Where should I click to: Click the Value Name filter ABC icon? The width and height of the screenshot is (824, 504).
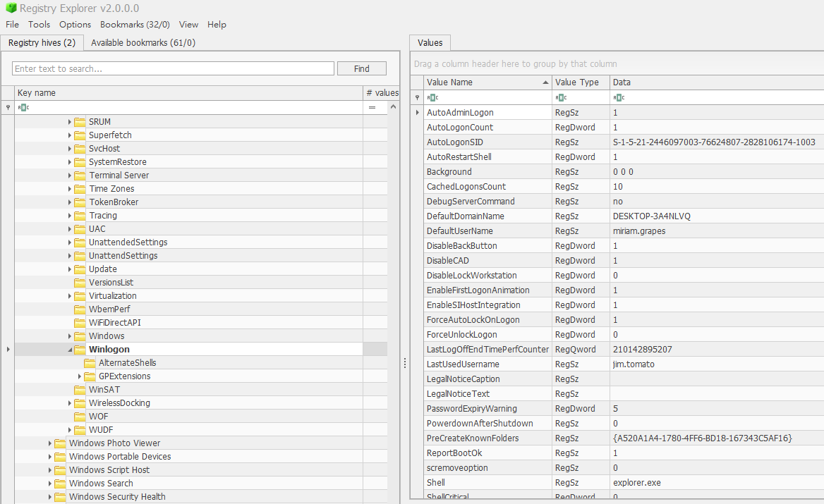[432, 98]
